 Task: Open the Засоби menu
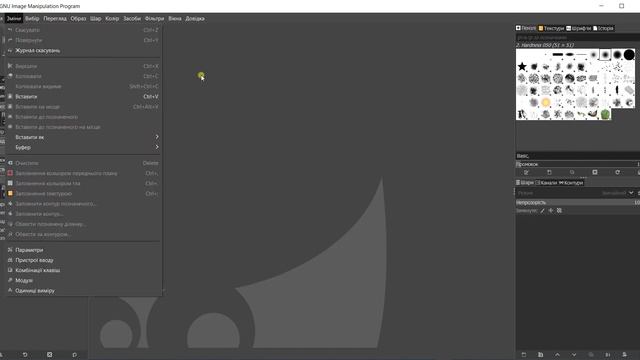tap(132, 18)
